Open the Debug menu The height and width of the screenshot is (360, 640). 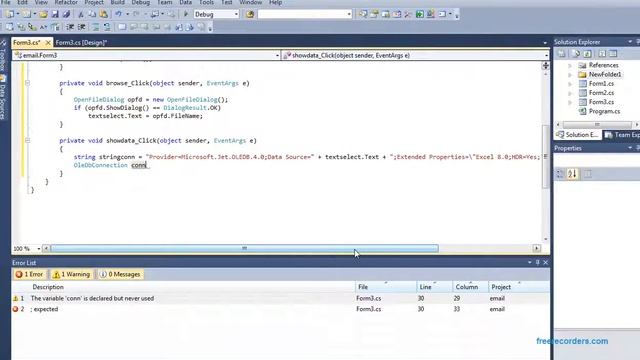pos(140,2)
